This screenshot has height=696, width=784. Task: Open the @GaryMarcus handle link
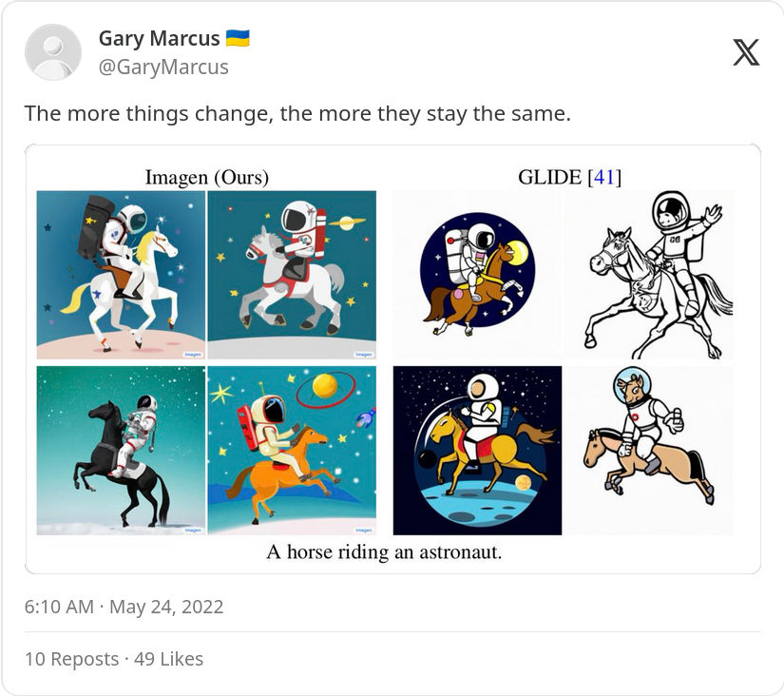163,68
